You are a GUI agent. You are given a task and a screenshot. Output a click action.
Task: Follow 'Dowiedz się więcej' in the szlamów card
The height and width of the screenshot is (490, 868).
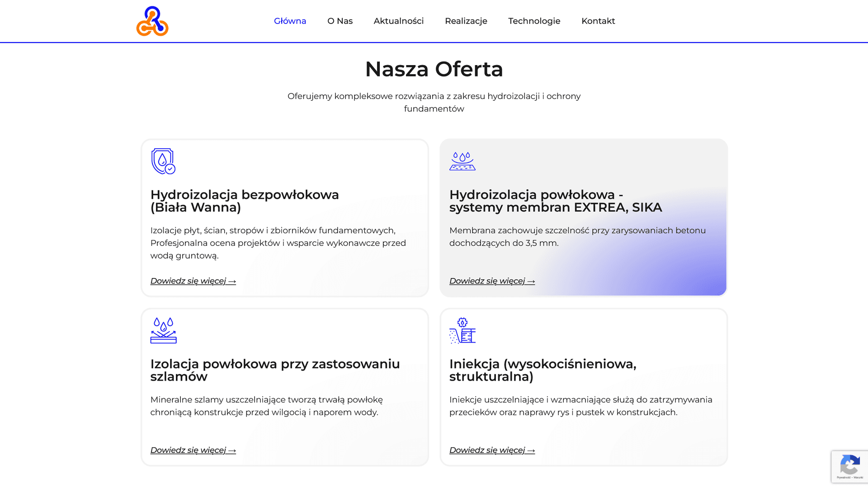pyautogui.click(x=193, y=450)
